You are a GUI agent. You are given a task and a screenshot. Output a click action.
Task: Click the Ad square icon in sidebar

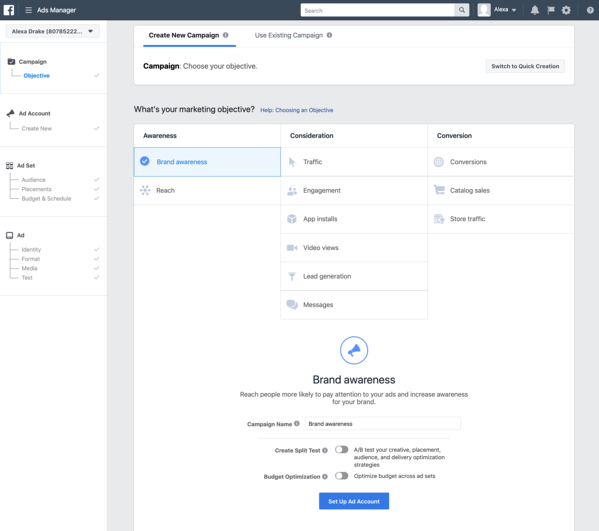tap(10, 235)
